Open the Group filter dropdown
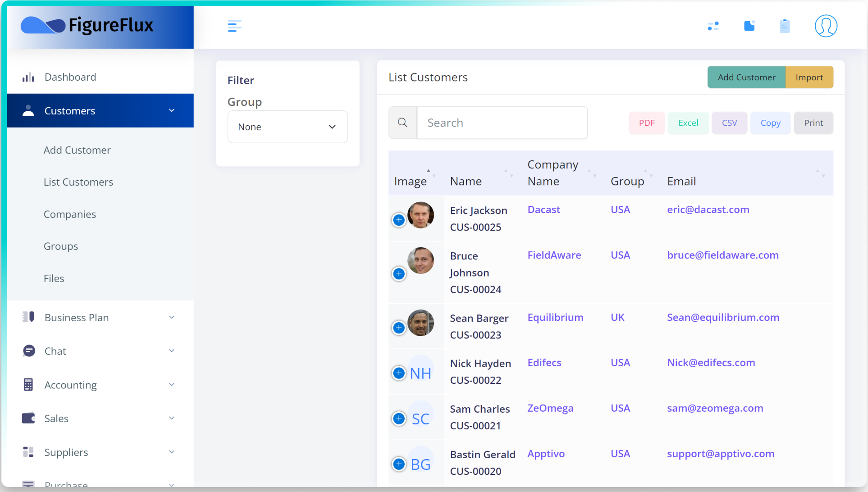 pyautogui.click(x=288, y=127)
